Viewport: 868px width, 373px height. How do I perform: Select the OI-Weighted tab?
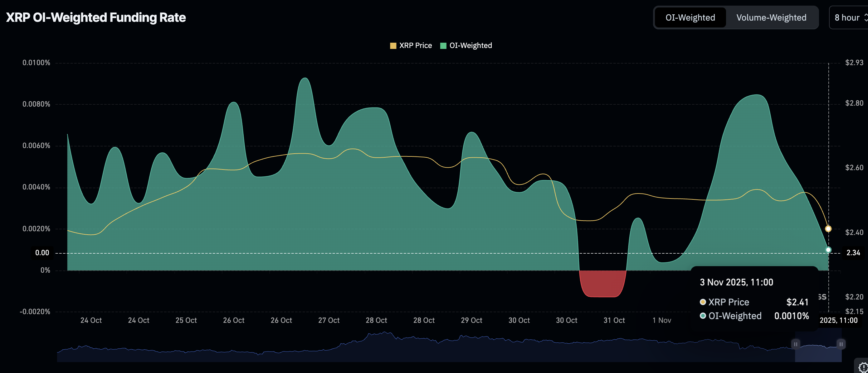tap(690, 17)
